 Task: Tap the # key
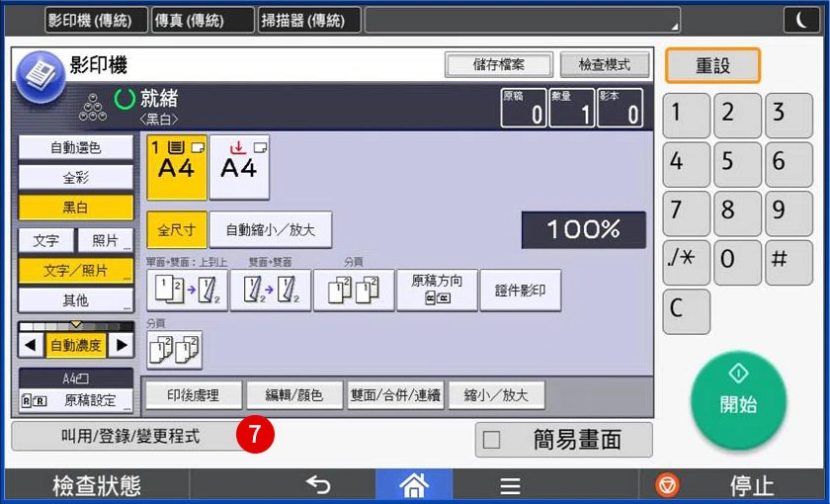click(788, 263)
